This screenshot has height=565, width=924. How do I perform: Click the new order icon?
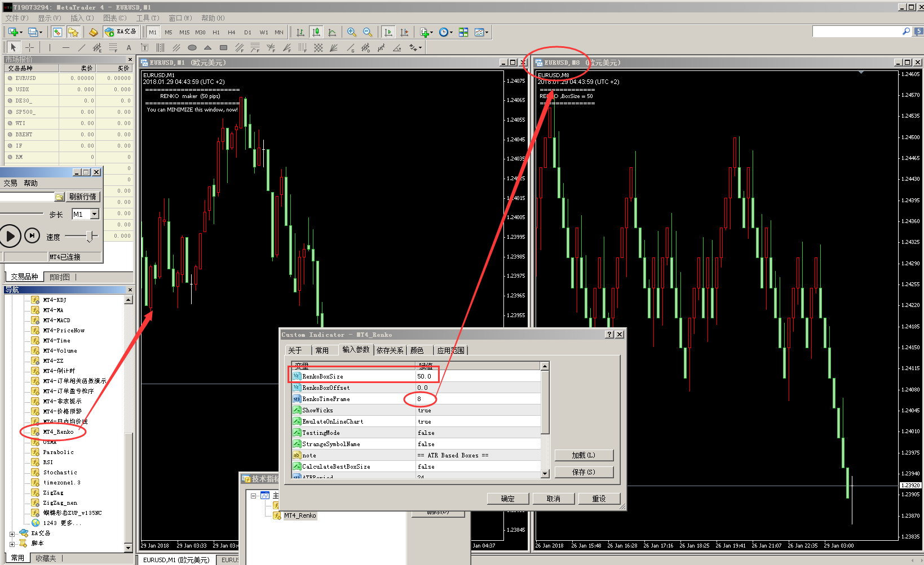point(94,32)
